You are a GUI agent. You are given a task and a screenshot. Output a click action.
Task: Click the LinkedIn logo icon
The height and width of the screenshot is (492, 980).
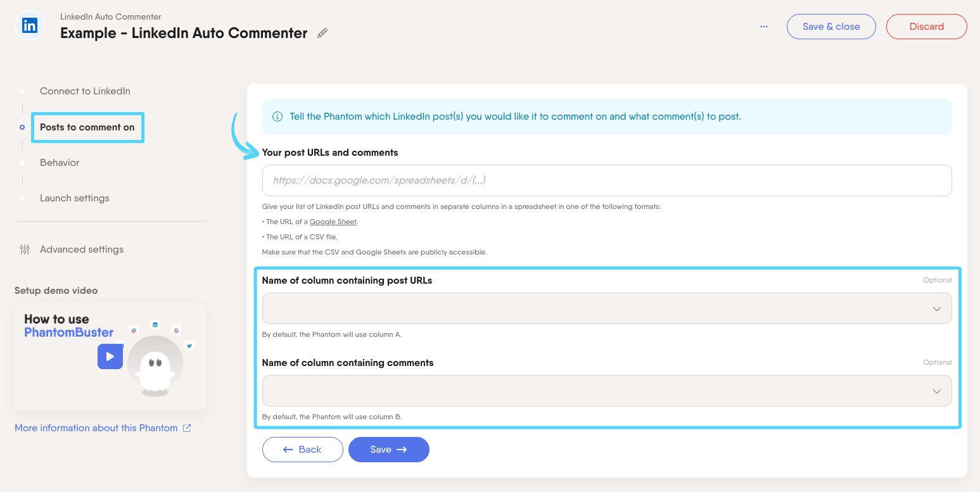30,26
